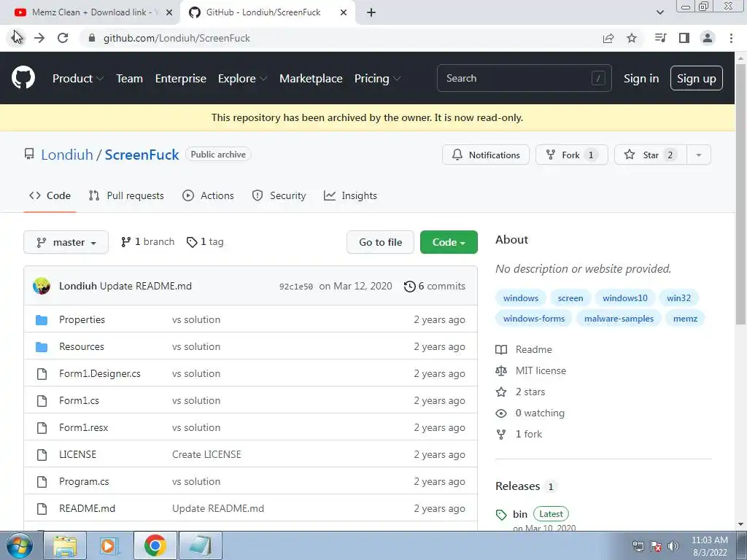Viewport: 747px width, 560px height.
Task: Click the Team nav link
Action: coord(130,79)
